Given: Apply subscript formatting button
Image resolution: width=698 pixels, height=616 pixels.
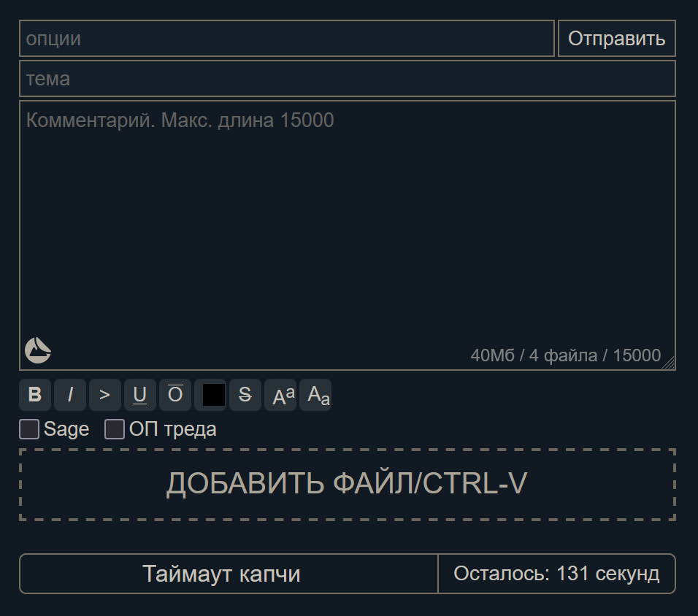Looking at the screenshot, I should [x=315, y=395].
